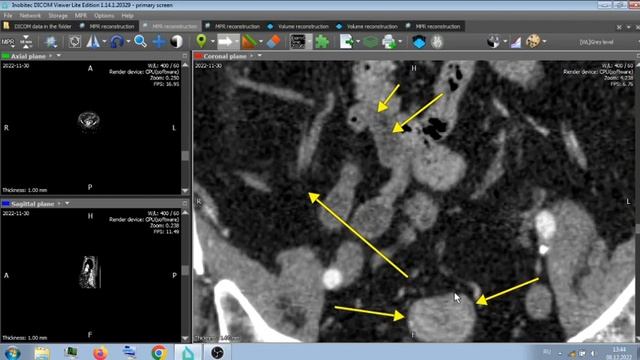Select the eraser tool in toolbar
This screenshot has height=360, width=640.
tap(273, 42)
